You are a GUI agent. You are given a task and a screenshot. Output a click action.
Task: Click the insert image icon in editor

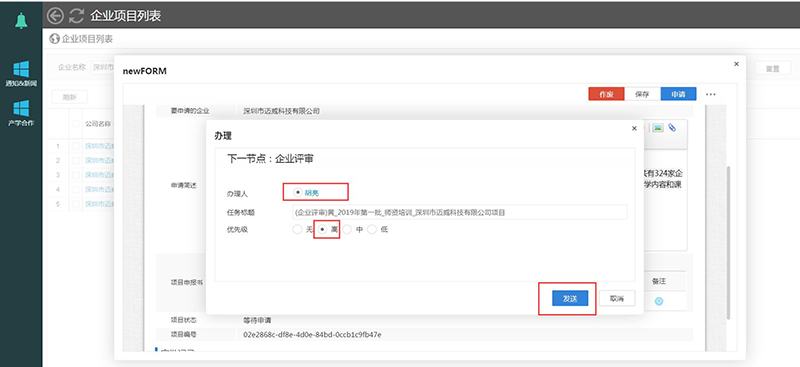pos(658,128)
